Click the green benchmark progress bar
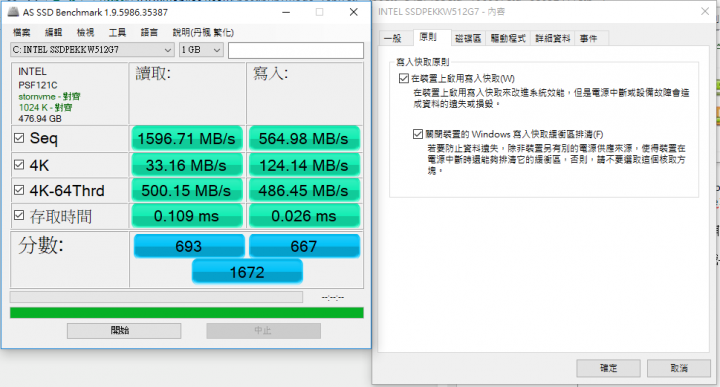 coord(187,313)
